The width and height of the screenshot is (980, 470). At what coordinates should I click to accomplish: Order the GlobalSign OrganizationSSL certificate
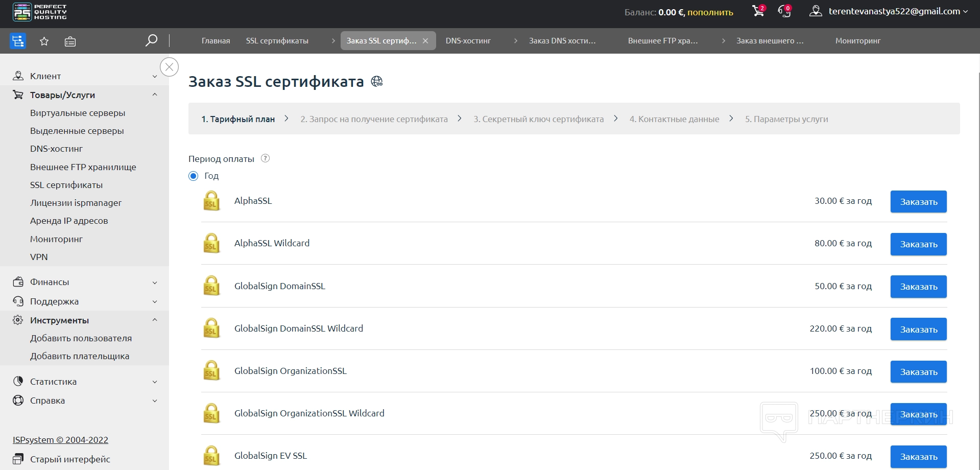[x=918, y=372]
